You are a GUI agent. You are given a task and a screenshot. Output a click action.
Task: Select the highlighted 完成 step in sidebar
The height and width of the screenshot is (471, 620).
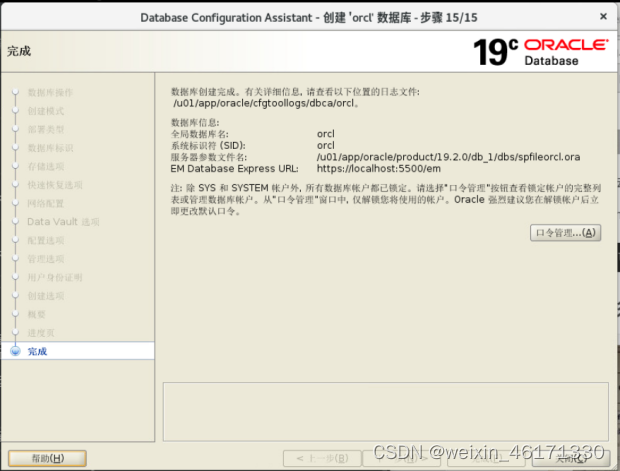pos(78,351)
